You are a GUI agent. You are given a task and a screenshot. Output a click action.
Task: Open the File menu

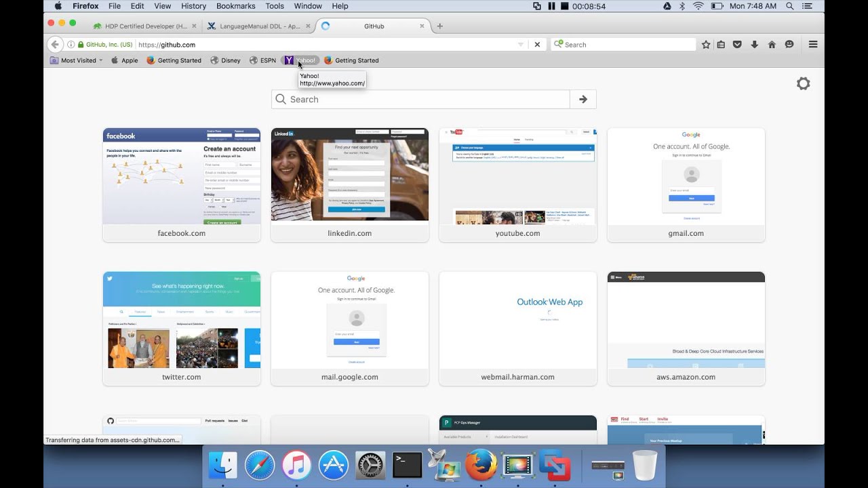coord(114,6)
